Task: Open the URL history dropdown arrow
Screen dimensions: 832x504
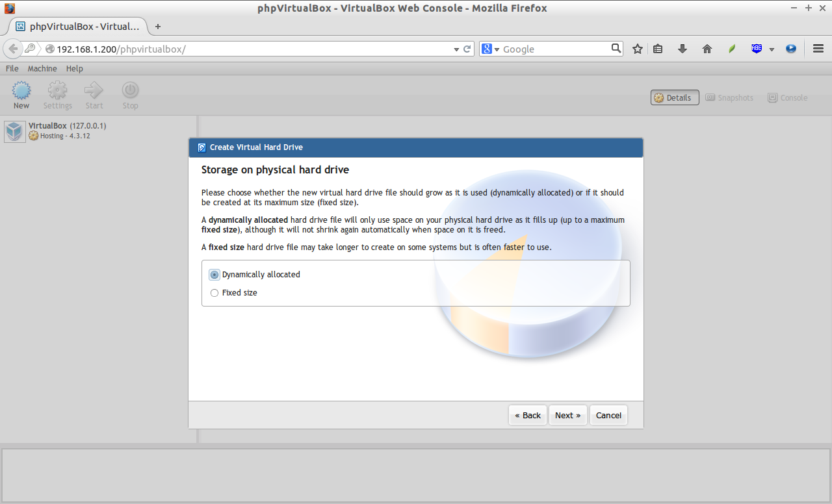Action: [456, 49]
